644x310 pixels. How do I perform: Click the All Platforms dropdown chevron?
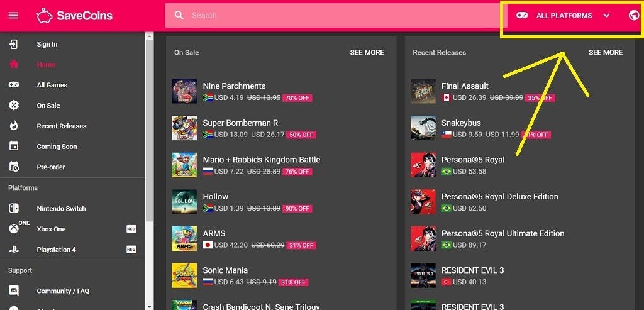coord(606,16)
